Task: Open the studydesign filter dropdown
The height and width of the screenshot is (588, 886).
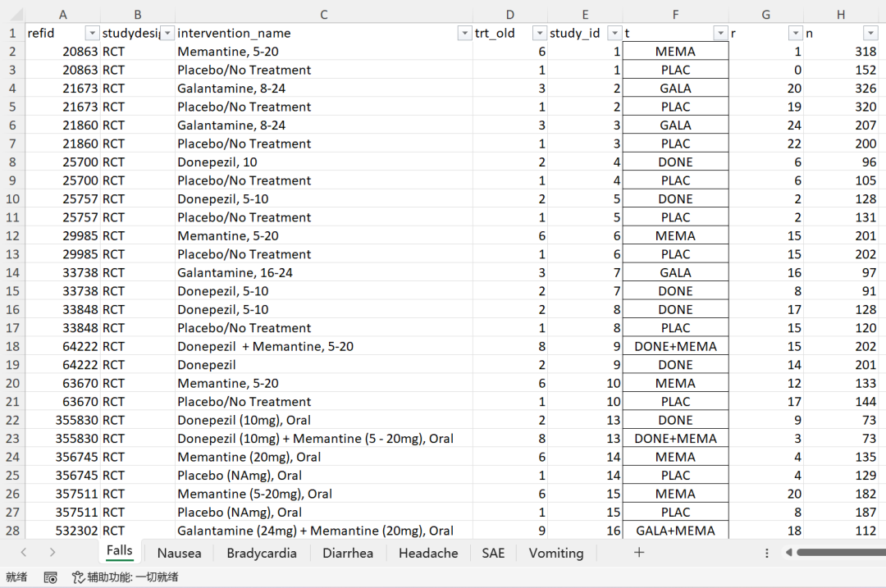Action: point(166,33)
